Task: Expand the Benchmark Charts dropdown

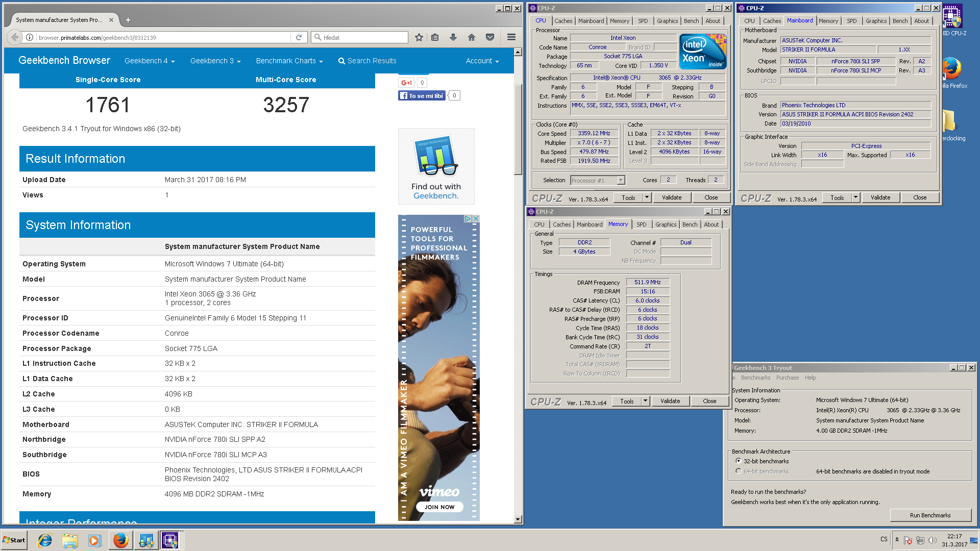Action: point(289,61)
